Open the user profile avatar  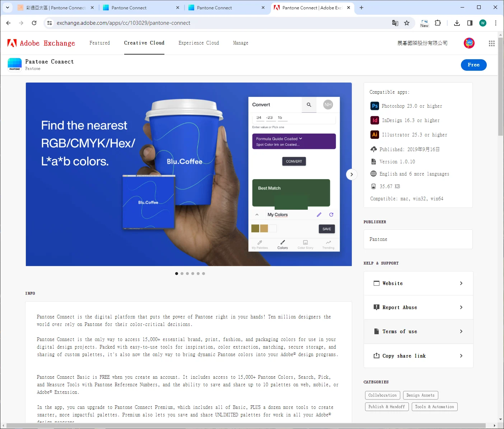click(469, 43)
